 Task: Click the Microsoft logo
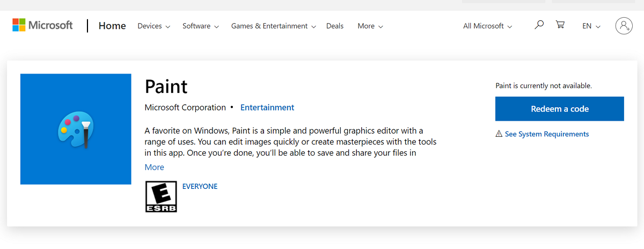(42, 25)
